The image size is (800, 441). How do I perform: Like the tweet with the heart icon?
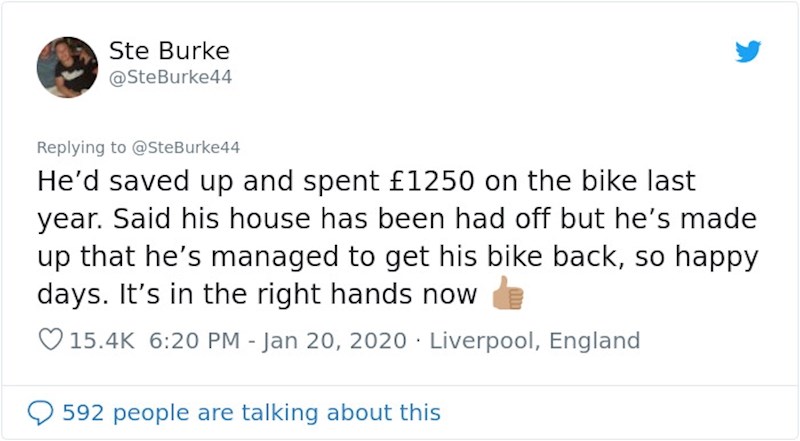49,341
